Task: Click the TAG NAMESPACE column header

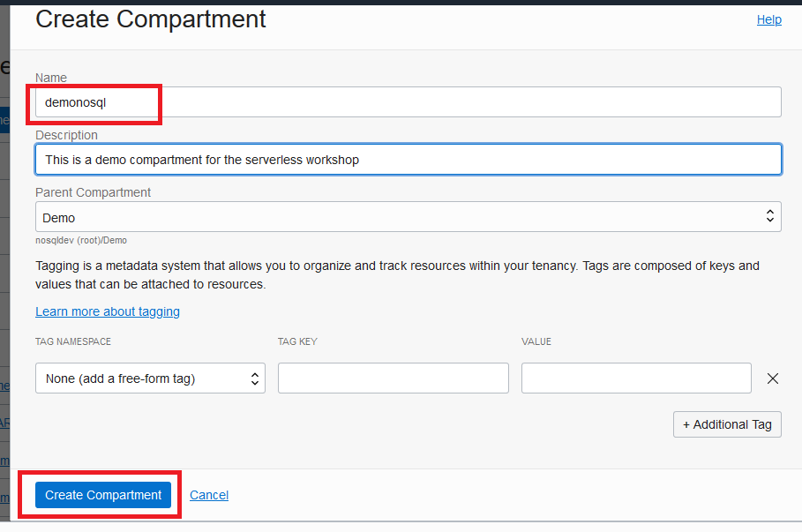Action: pyautogui.click(x=73, y=341)
